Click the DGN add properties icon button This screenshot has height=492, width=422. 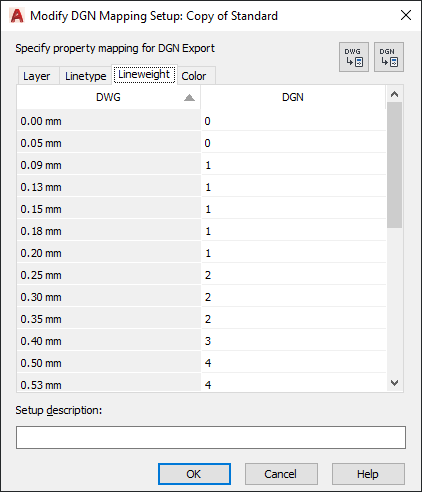point(389,57)
